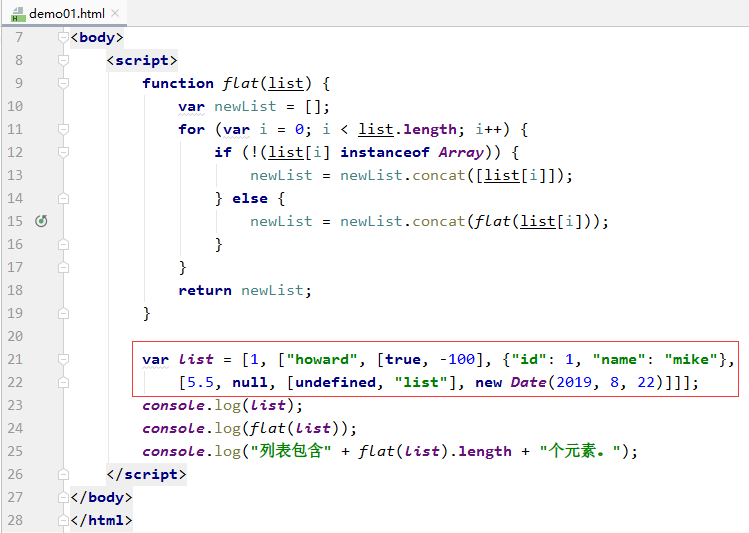749x533 pixels.
Task: Place cursor on the opening script tag
Action: pos(142,60)
